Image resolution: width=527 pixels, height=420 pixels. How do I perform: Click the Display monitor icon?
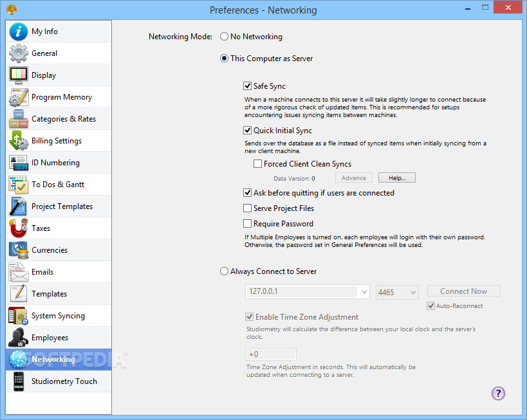point(19,75)
